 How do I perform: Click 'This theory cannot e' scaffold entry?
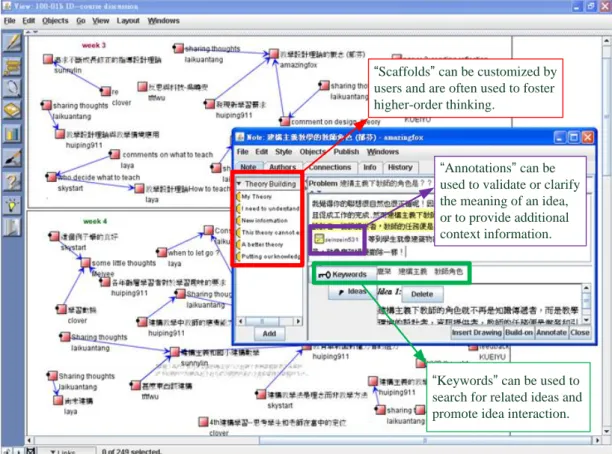270,232
